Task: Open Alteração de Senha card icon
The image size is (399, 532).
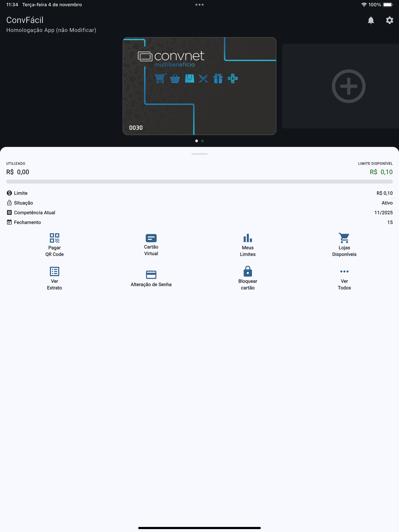Action: click(151, 275)
